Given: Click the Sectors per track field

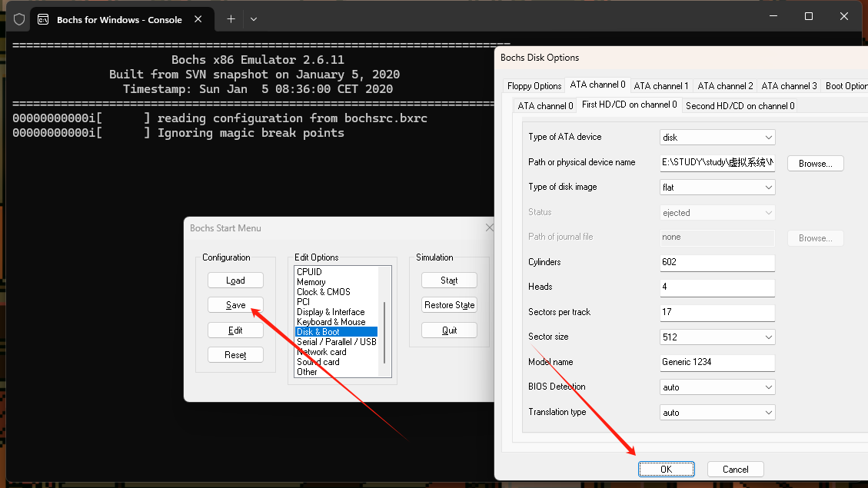Looking at the screenshot, I should point(717,312).
